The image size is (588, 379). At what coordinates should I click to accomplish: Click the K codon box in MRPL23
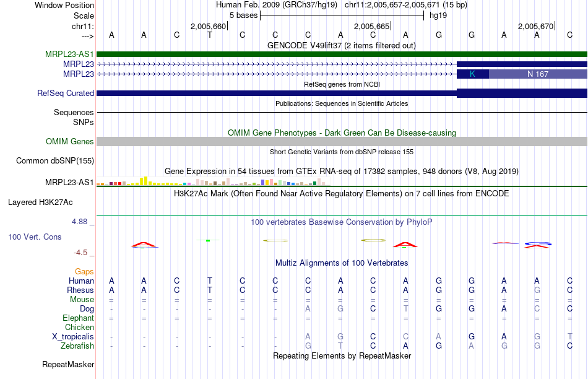tap(472, 74)
